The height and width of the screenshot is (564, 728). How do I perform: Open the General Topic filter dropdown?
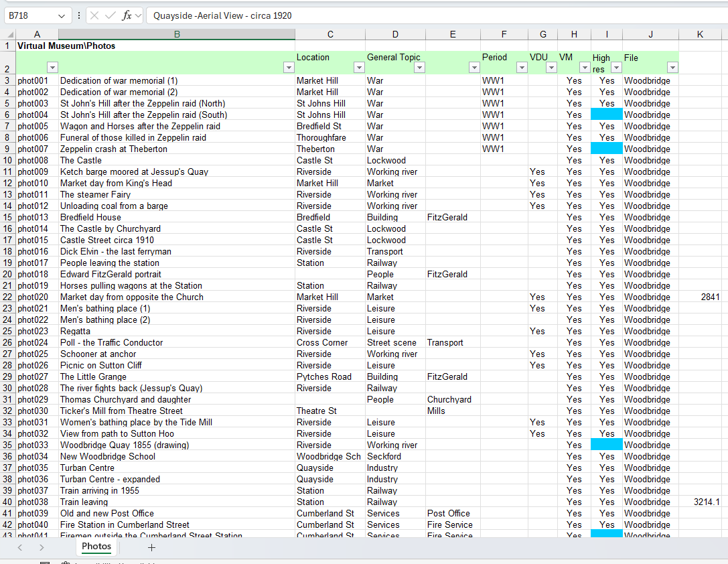(x=419, y=68)
